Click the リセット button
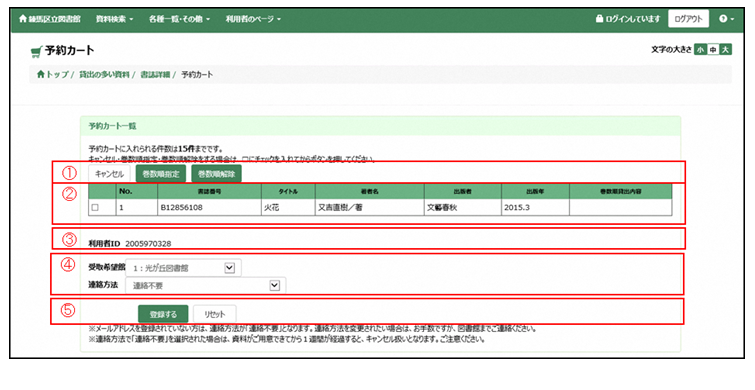The width and height of the screenshot is (755, 390). tap(215, 314)
